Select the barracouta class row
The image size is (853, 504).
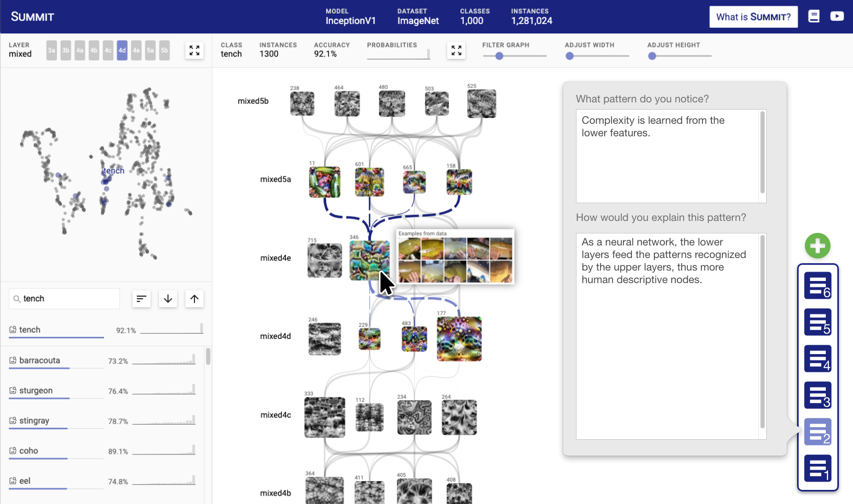pos(102,361)
